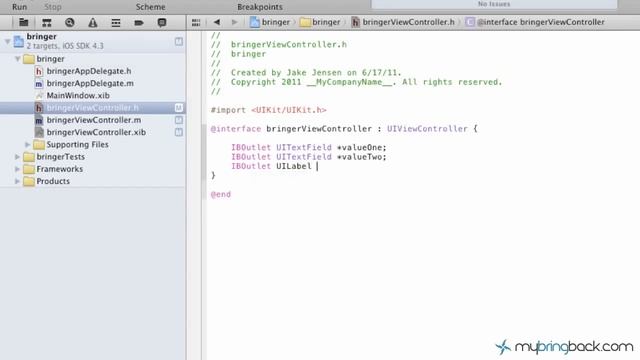The height and width of the screenshot is (360, 640).
Task: Click the bringerTests folder icon
Action: tap(29, 157)
